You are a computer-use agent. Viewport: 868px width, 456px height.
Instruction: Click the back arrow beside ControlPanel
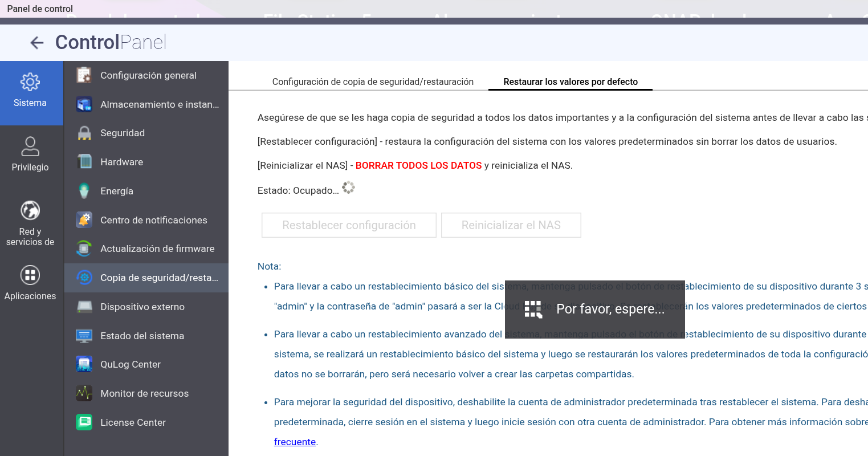[37, 43]
